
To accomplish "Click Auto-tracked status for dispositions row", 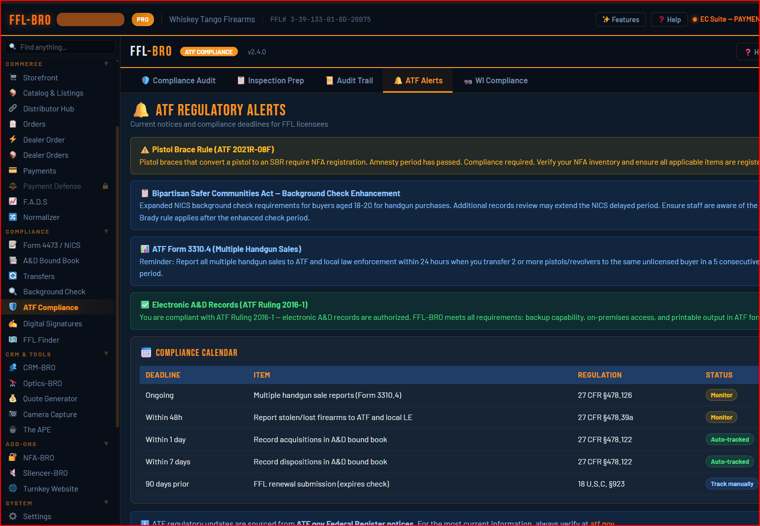I will click(x=729, y=462).
